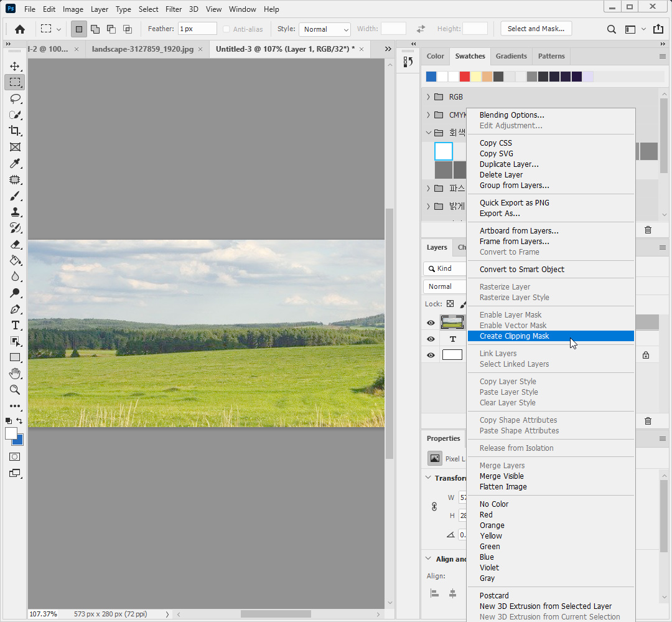Viewport: 672px width, 622px height.
Task: Open the Edit Toolbar ellipsis menu
Action: pos(15,406)
